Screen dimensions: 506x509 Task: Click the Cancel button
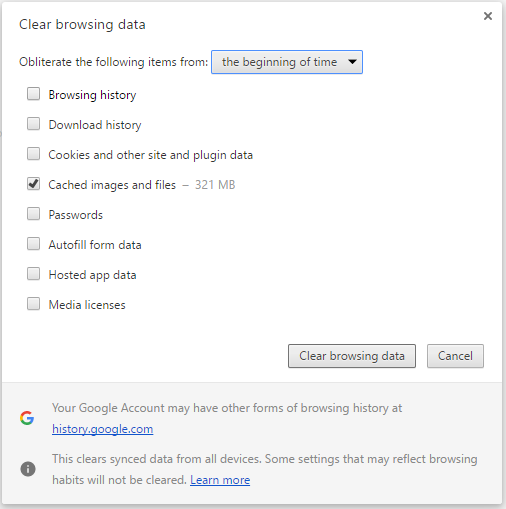[455, 356]
